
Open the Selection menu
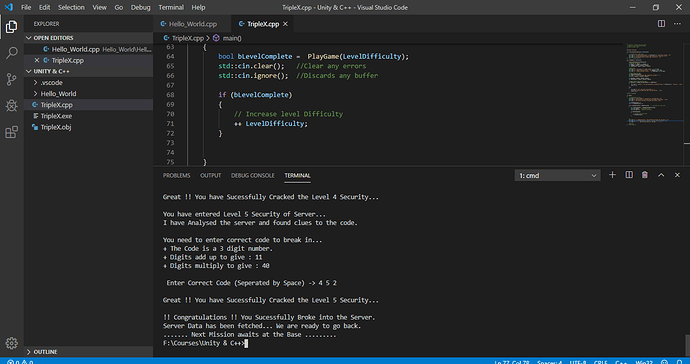[71, 7]
